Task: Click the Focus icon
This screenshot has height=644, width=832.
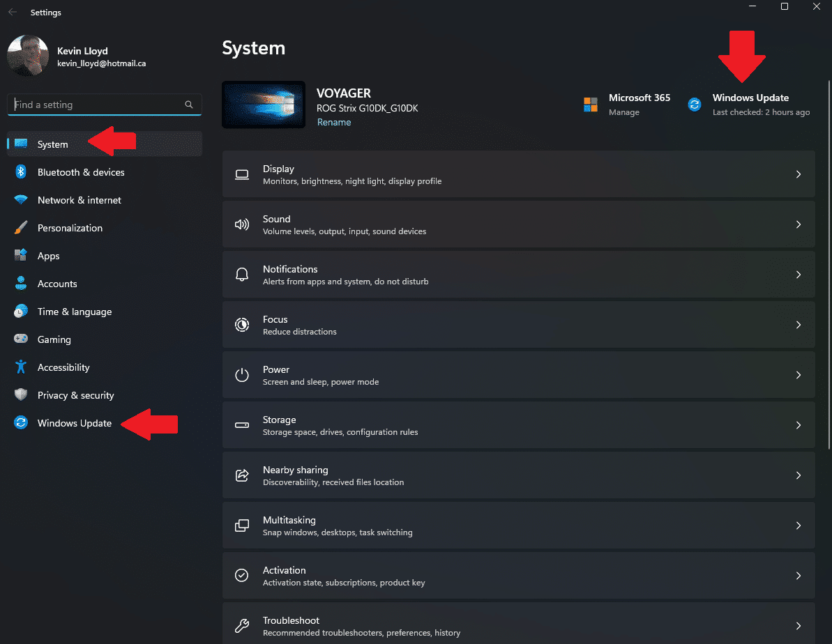Action: [x=242, y=325]
